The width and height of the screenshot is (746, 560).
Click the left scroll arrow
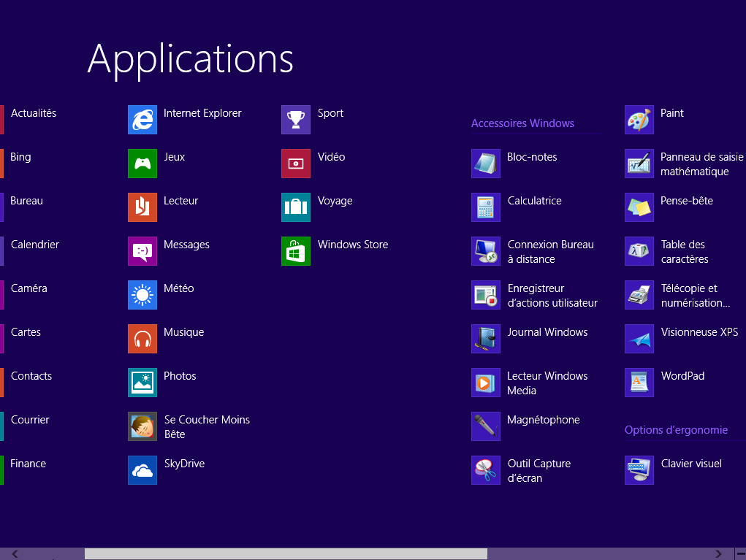(x=15, y=554)
